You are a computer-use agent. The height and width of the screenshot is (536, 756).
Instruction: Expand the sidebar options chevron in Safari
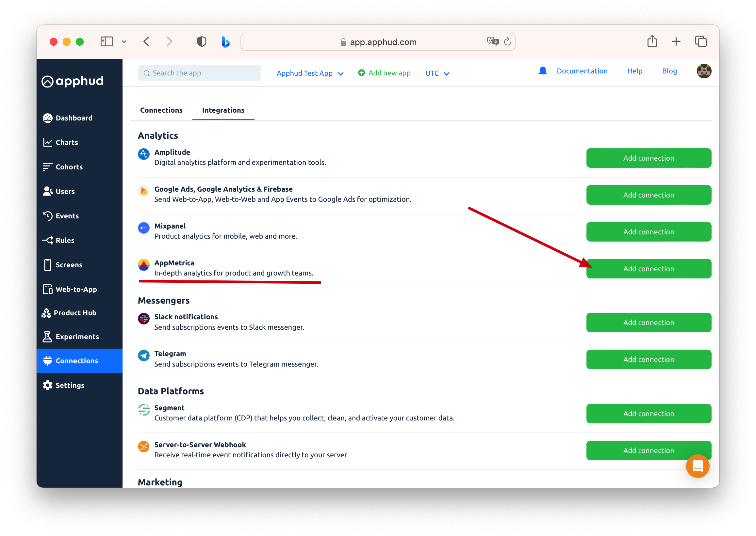tap(124, 41)
